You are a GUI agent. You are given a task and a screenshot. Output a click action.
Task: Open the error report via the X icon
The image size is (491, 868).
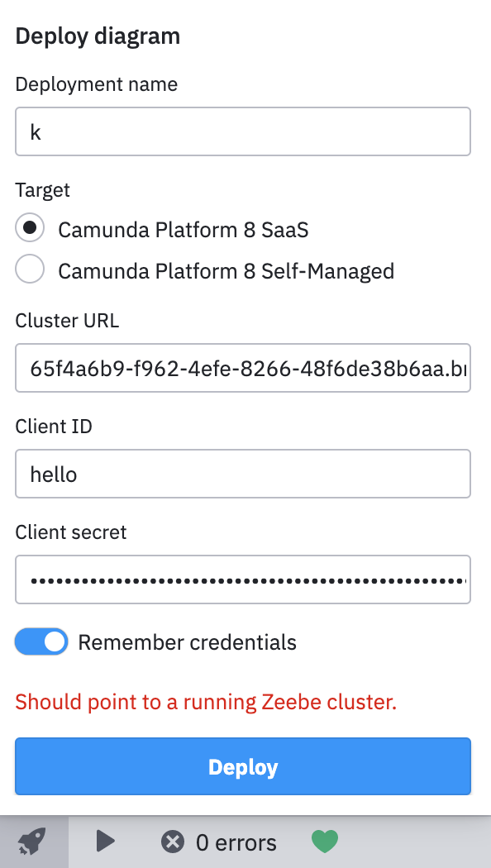pyautogui.click(x=174, y=842)
